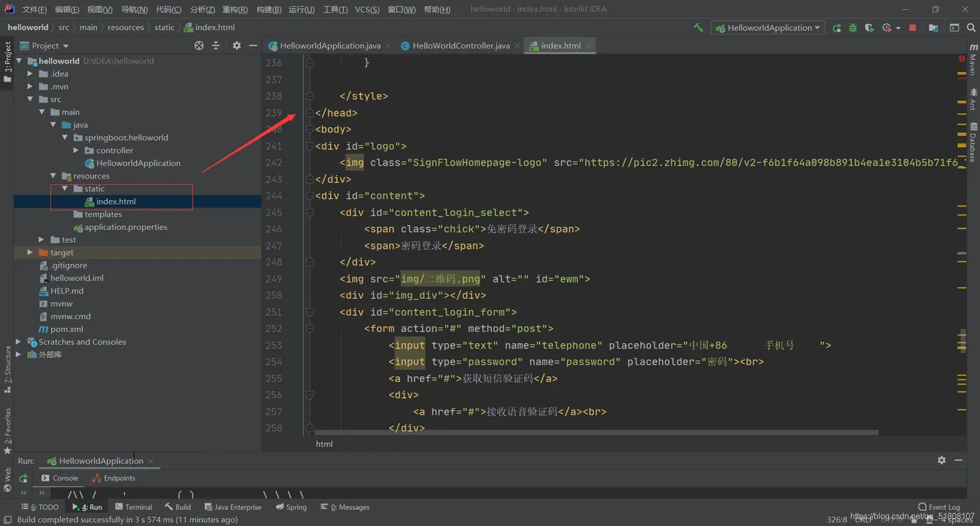Toggle the Structure tool window tab
Screen dimensions: 980x526
coord(7,369)
